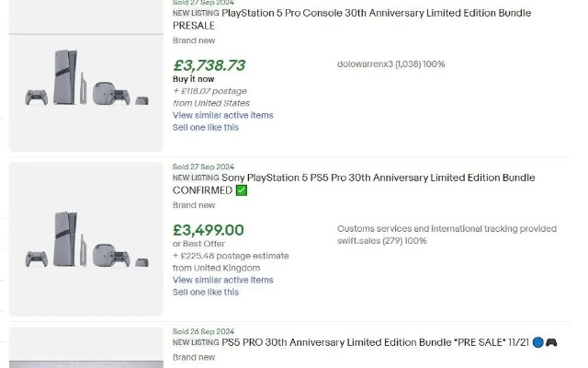Screen dimensions: 588x368
Task: Click the blue circle emoji in PRE SALE title
Action: point(537,343)
